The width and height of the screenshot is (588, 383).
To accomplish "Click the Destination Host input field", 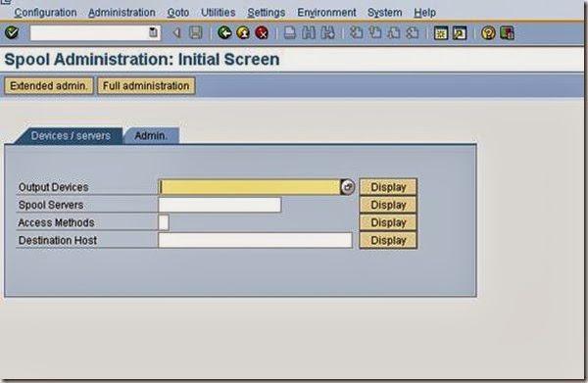I will 256,240.
